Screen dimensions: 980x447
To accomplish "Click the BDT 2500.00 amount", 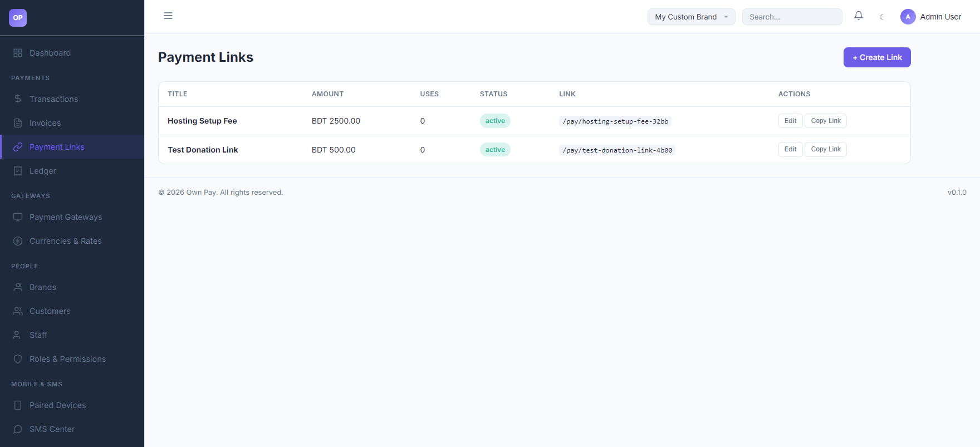I will coord(336,121).
